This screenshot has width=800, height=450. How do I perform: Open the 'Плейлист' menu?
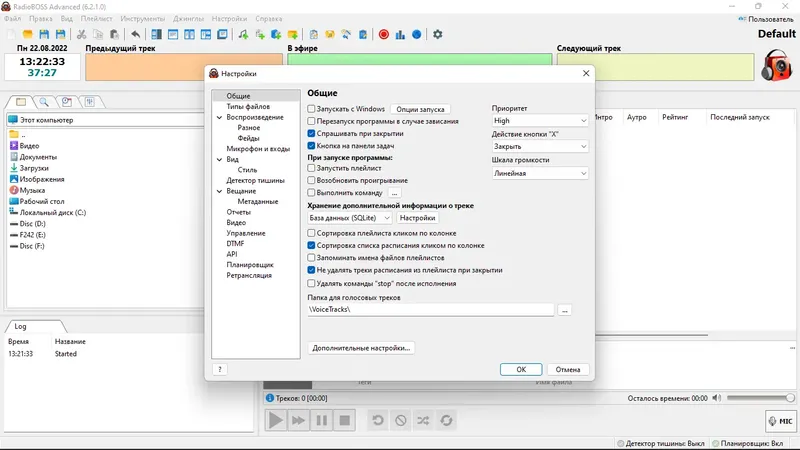(96, 19)
